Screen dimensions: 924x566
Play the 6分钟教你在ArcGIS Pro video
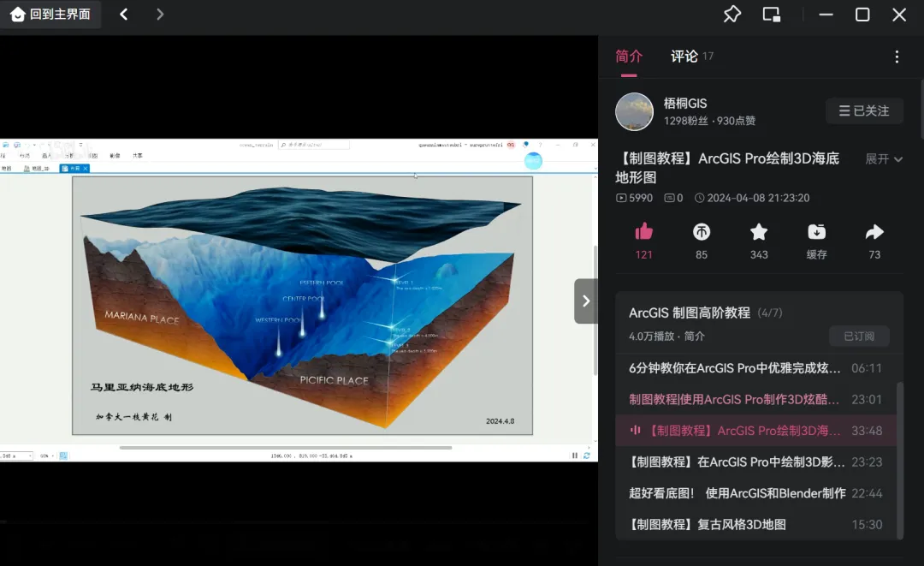(755, 368)
